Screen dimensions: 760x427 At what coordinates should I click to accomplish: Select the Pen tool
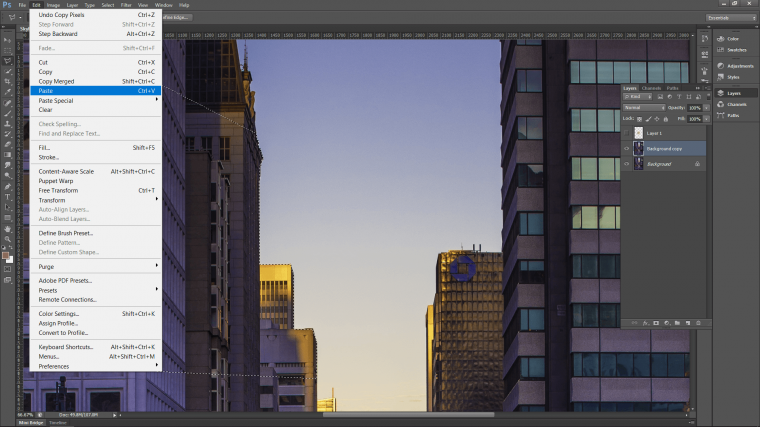point(7,186)
